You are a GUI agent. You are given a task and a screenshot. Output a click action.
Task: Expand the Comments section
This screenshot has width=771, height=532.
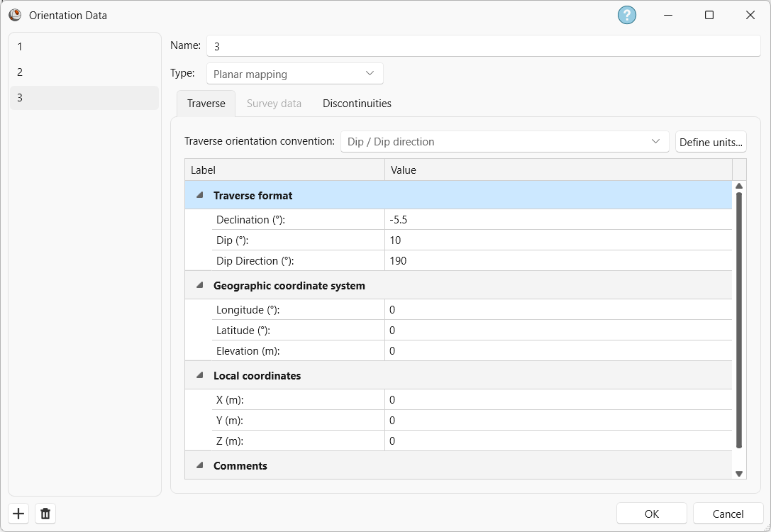click(199, 465)
